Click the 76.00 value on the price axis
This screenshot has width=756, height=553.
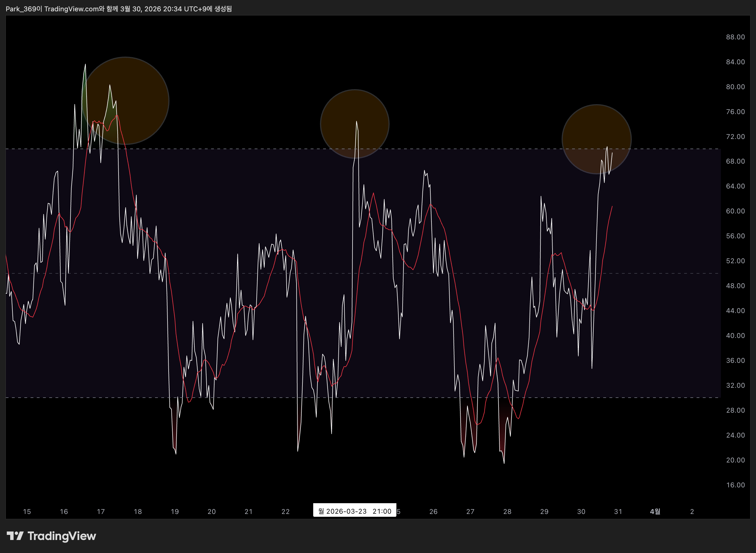(x=735, y=112)
